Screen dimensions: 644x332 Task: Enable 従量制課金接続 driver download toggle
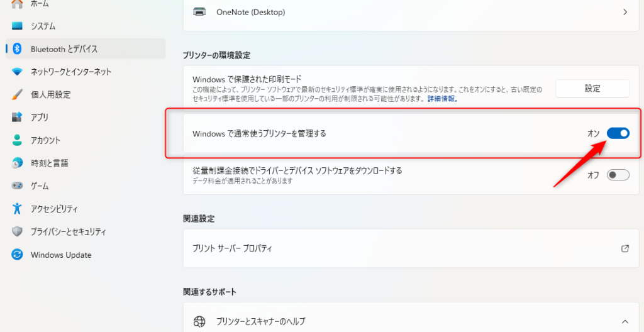point(618,175)
